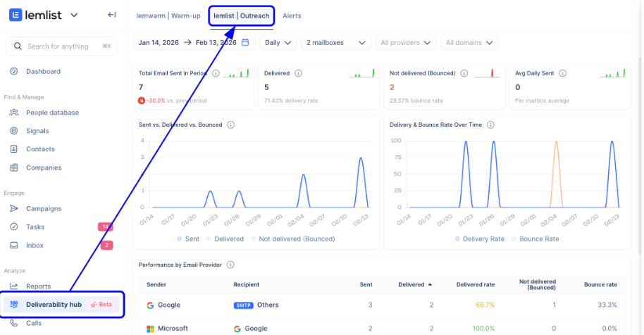
Task: Show info for Total Email Sent in Period
Action: coord(216,73)
